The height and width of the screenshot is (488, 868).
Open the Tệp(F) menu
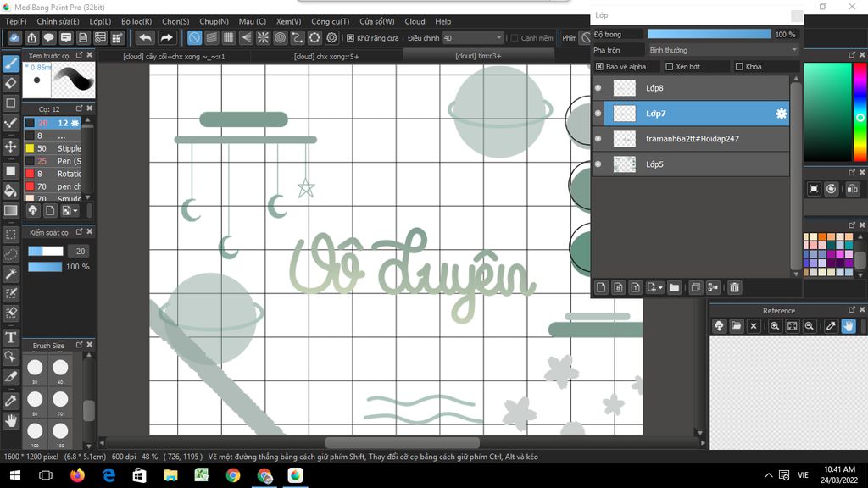tap(15, 21)
